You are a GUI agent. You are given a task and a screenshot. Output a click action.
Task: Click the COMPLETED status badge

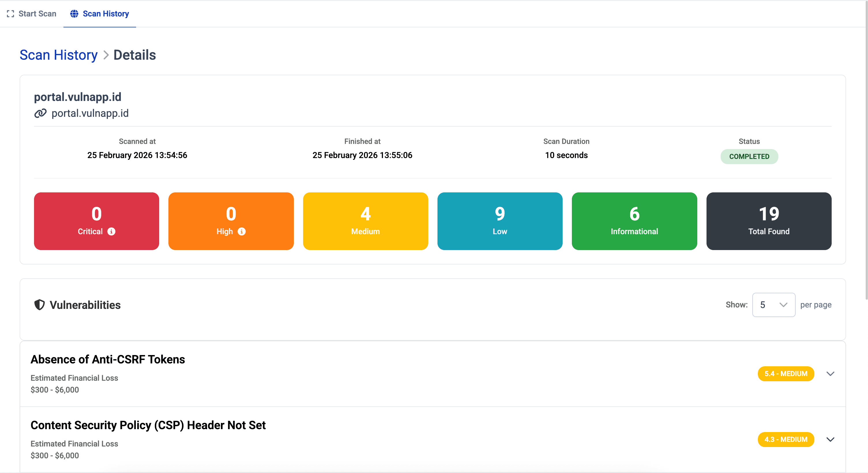coord(749,156)
